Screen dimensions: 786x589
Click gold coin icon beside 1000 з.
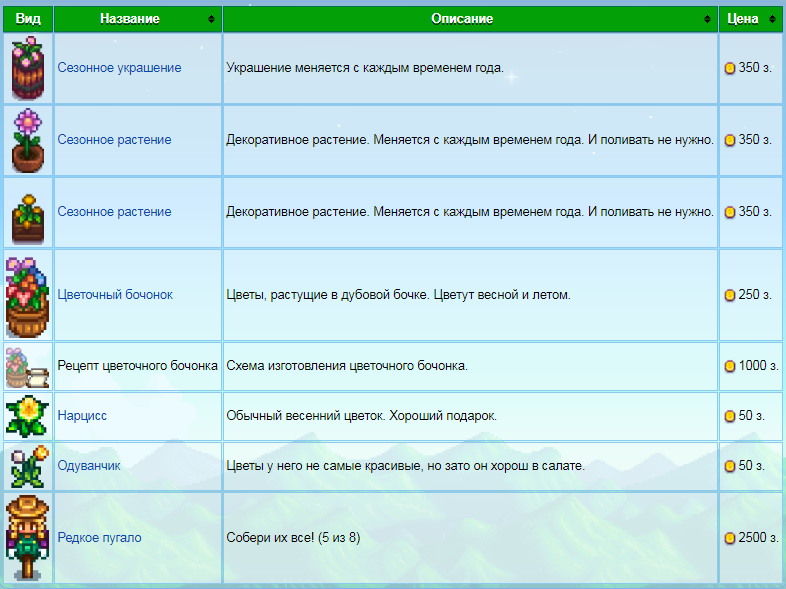click(730, 366)
